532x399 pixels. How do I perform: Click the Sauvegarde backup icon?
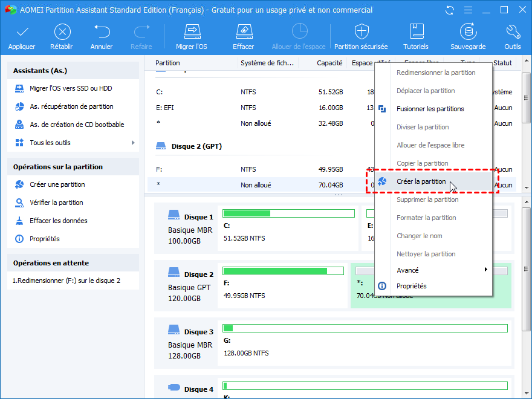(x=468, y=31)
